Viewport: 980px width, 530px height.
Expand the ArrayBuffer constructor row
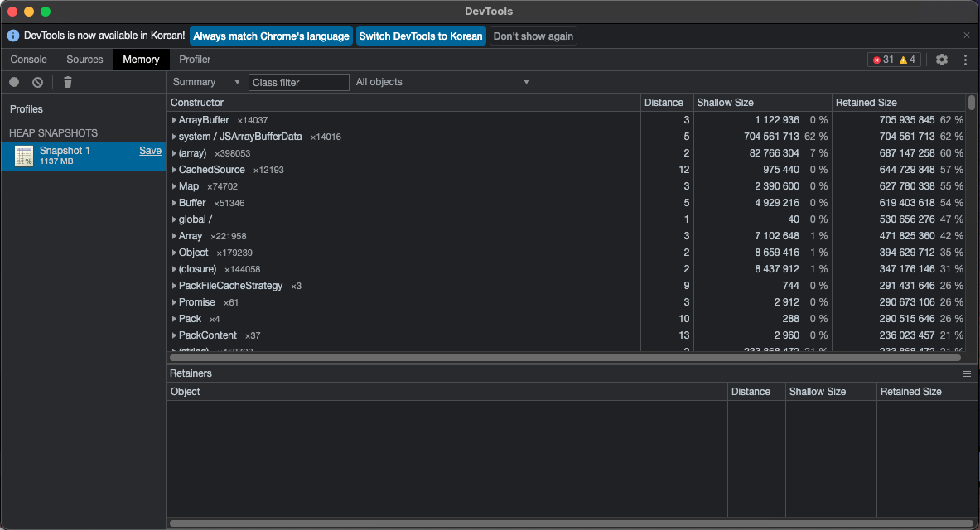(174, 120)
